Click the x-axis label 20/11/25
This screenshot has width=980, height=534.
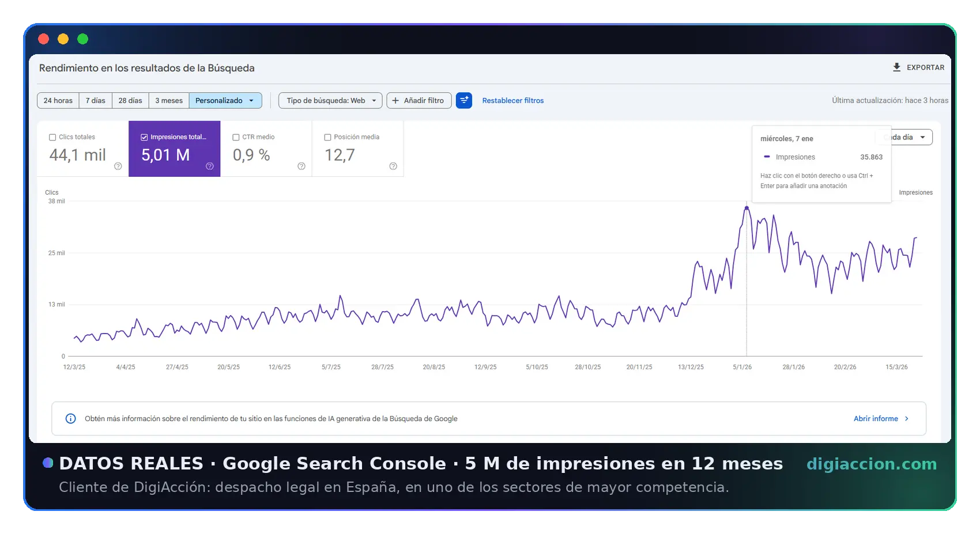click(x=639, y=367)
